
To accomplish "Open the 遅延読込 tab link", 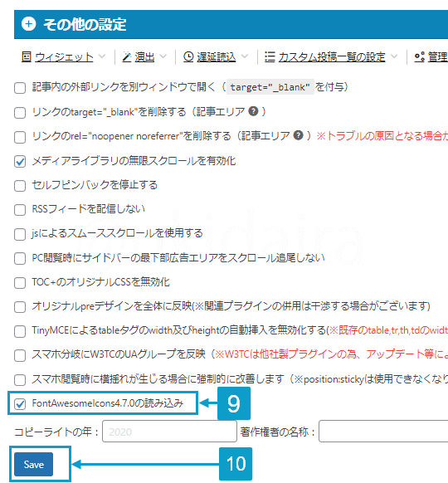I will pyautogui.click(x=217, y=57).
